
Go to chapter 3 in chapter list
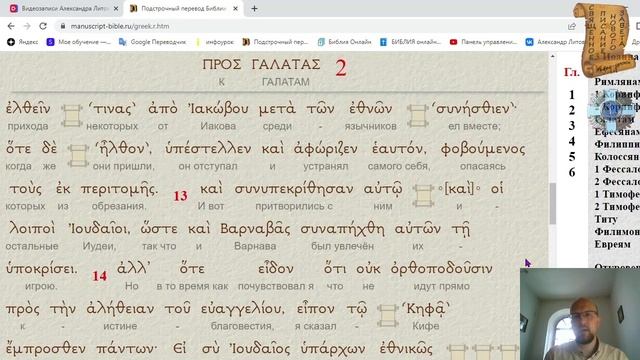[572, 126]
